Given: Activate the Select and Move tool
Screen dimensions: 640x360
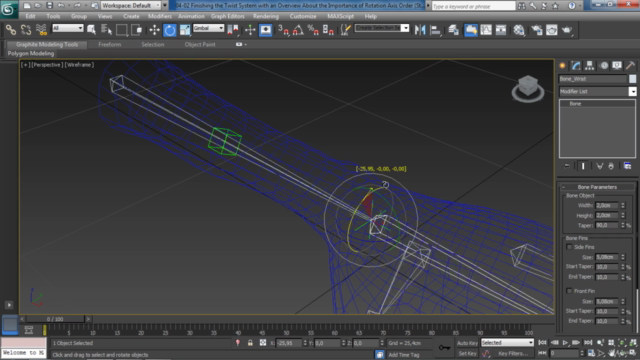Looking at the screenshot, I should [154, 30].
